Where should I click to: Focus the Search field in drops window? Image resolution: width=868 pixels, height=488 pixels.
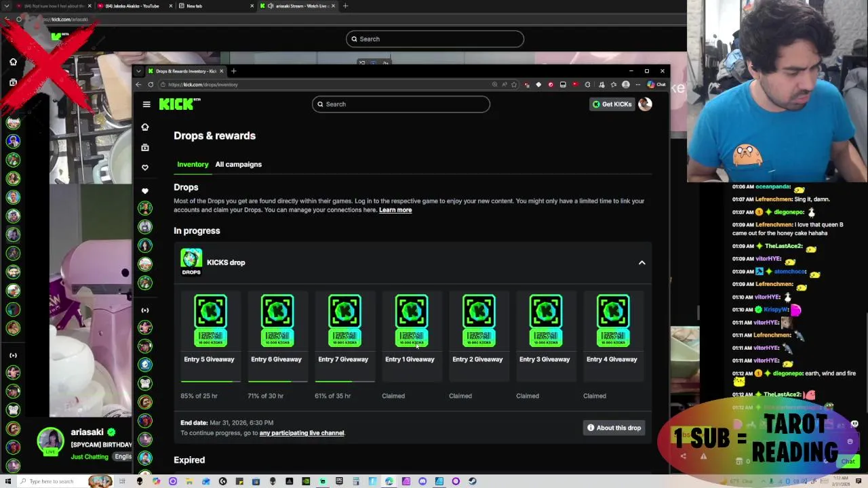pyautogui.click(x=401, y=104)
